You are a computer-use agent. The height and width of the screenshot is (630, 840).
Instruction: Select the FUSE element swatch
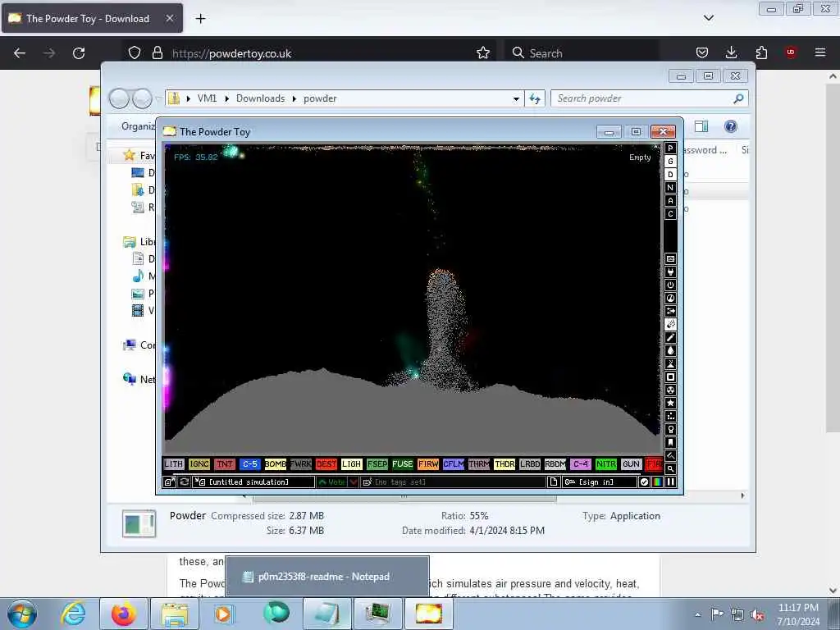click(403, 464)
